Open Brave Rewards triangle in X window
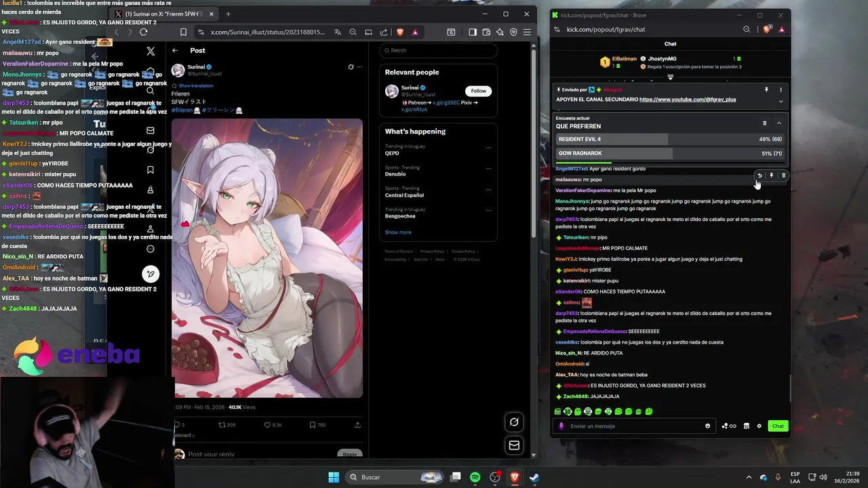 pos(415,32)
